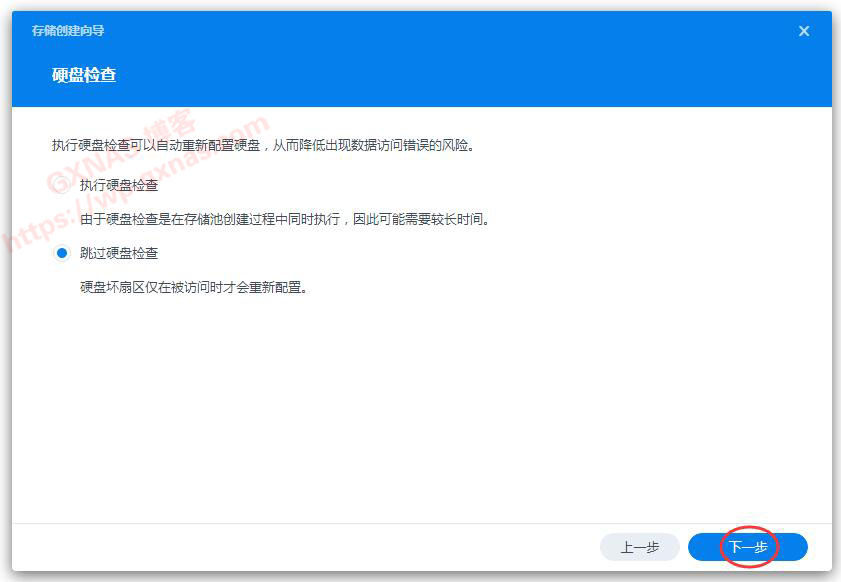Click the 执行硬盘检查 label text
841x582 pixels.
point(117,186)
